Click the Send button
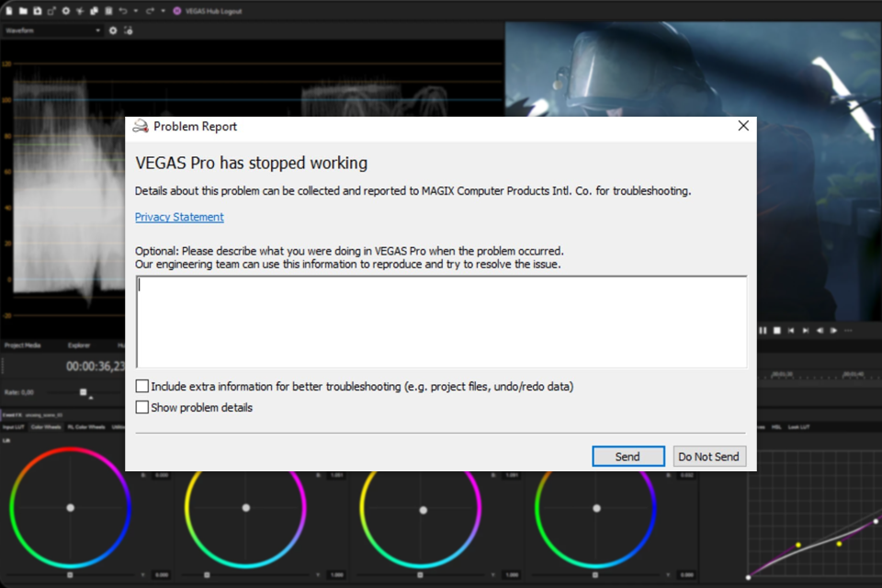 point(628,457)
